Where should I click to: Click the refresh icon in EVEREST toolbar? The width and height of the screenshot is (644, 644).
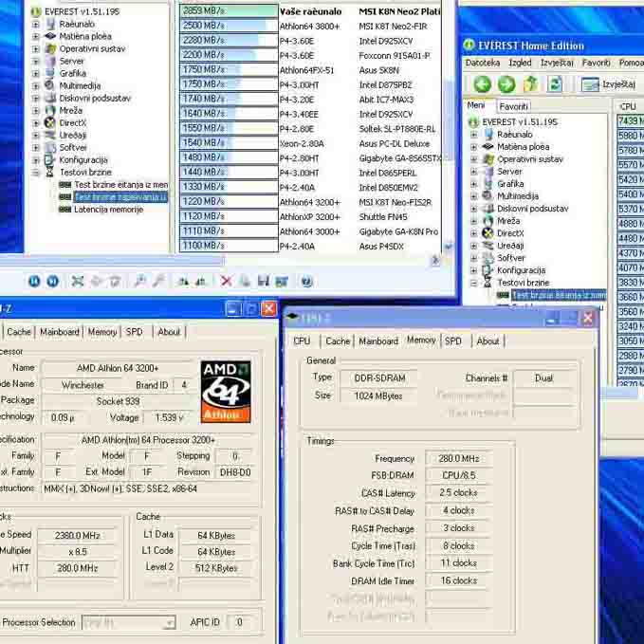click(555, 84)
